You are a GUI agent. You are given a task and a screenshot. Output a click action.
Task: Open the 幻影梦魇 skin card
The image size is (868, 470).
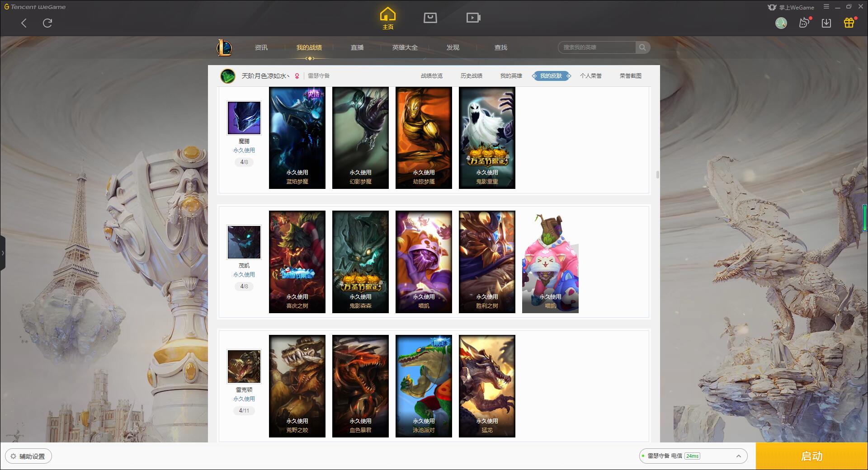tap(360, 138)
